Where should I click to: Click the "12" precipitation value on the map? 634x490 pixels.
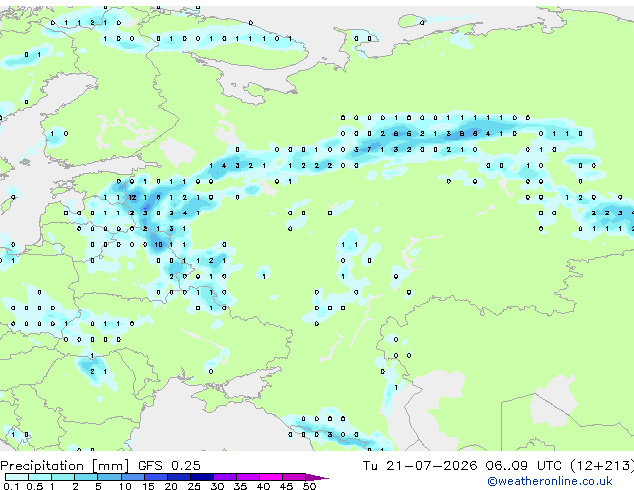pos(132,197)
